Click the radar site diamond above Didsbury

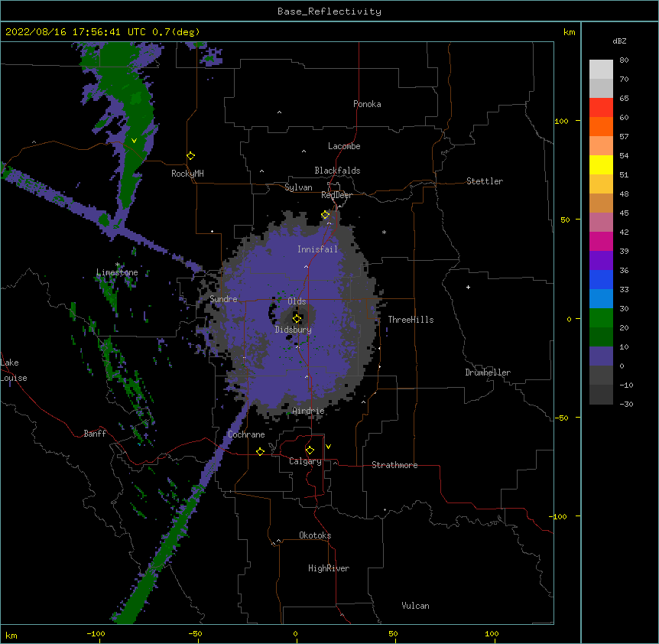[x=297, y=318]
